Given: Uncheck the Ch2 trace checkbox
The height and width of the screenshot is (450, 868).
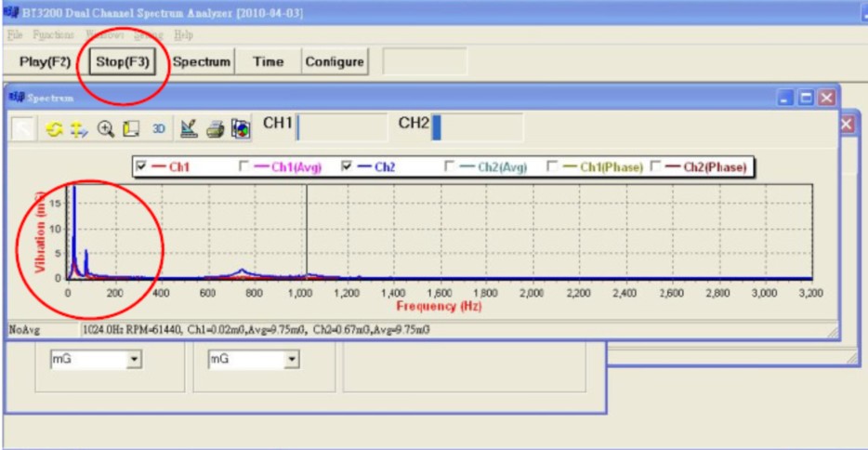Looking at the screenshot, I should (347, 166).
